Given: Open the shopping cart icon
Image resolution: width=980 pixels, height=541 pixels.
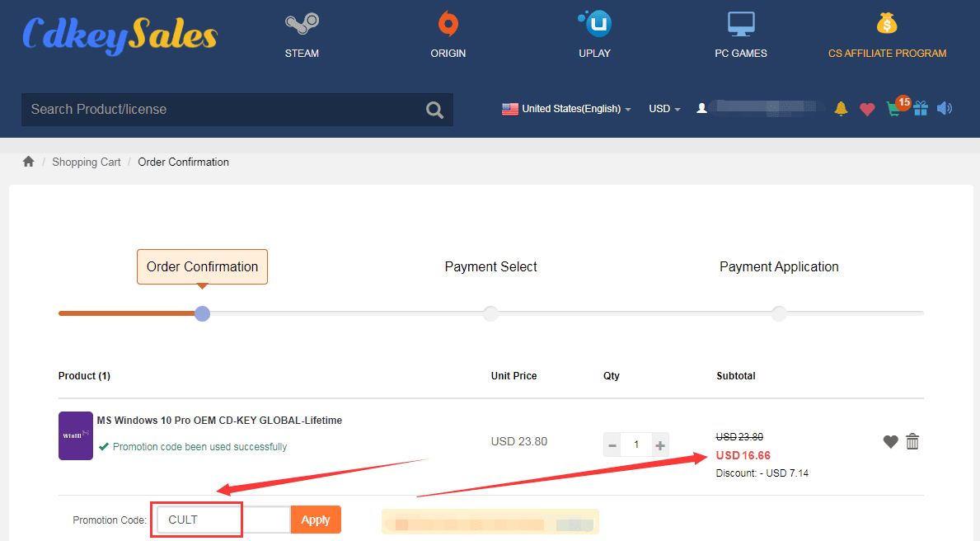Looking at the screenshot, I should (893, 109).
